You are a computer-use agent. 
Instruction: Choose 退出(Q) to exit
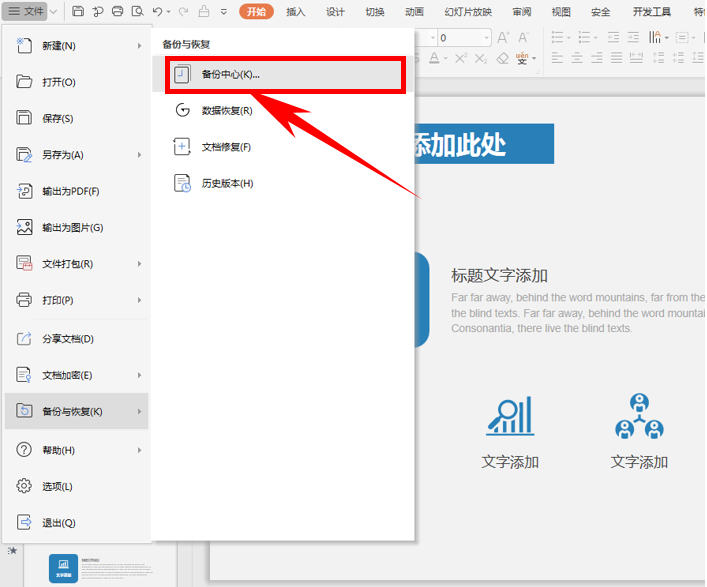[77, 523]
